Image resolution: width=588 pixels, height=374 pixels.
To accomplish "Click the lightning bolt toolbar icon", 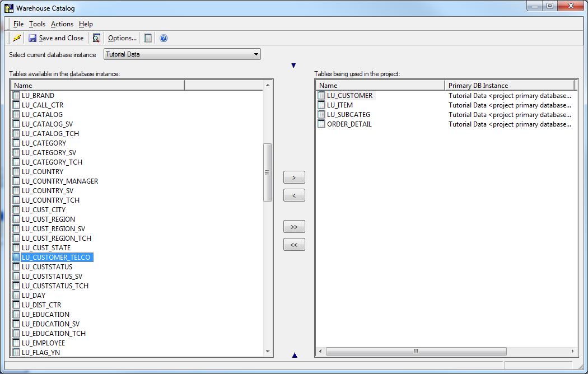I will [x=17, y=38].
